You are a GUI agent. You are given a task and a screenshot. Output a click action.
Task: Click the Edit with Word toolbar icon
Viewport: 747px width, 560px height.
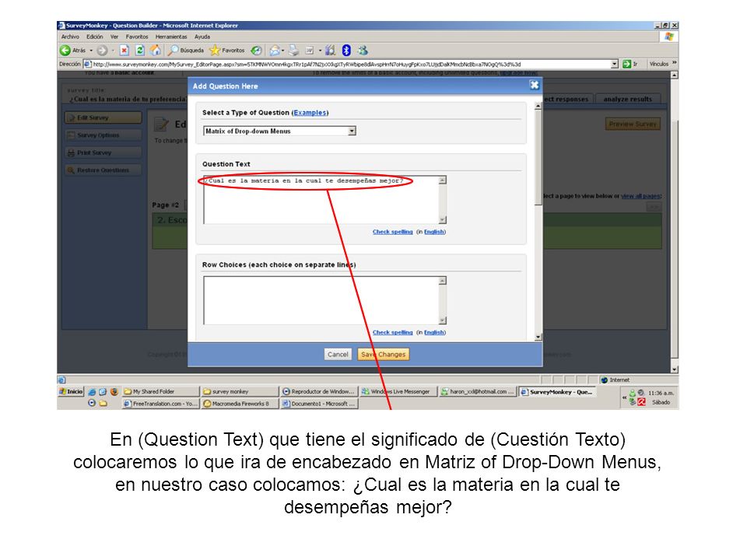tap(310, 50)
